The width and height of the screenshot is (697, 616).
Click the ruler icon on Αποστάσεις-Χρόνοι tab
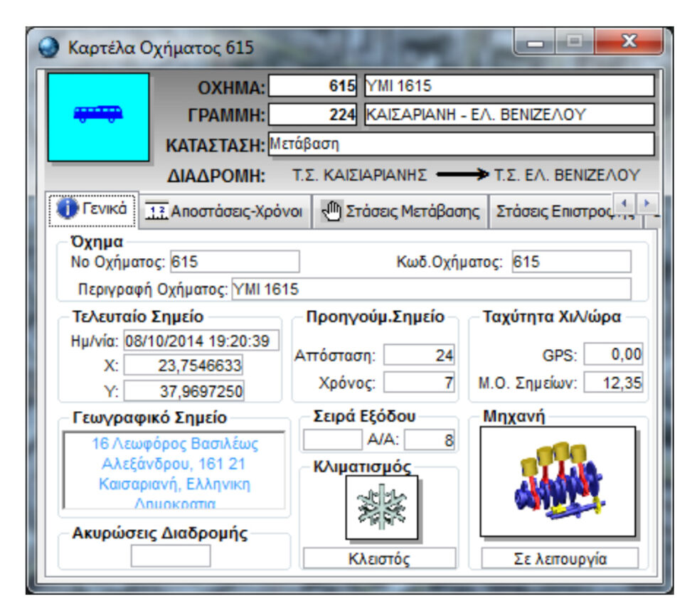click(x=156, y=211)
